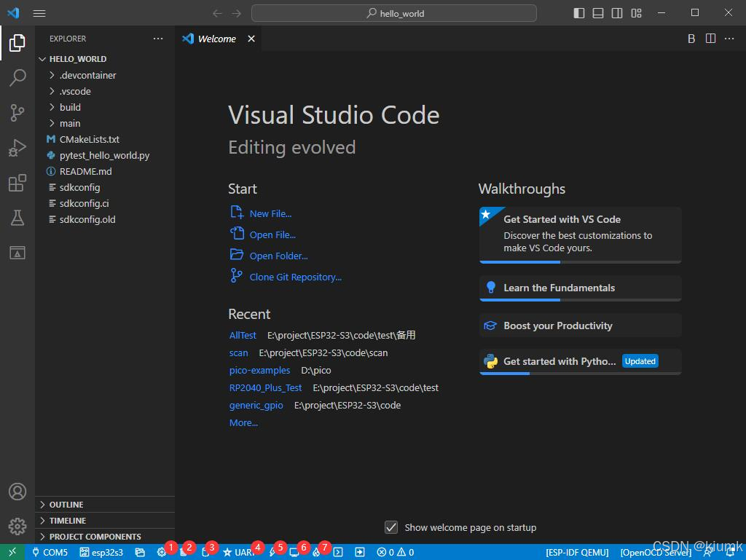Open the Run and Debug view
746x560 pixels.
[17, 148]
